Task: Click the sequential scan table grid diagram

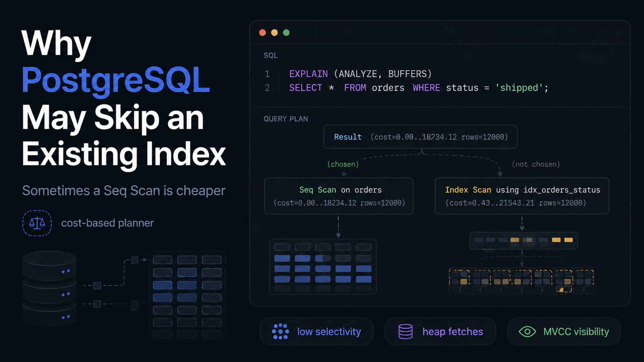Action: point(323,267)
